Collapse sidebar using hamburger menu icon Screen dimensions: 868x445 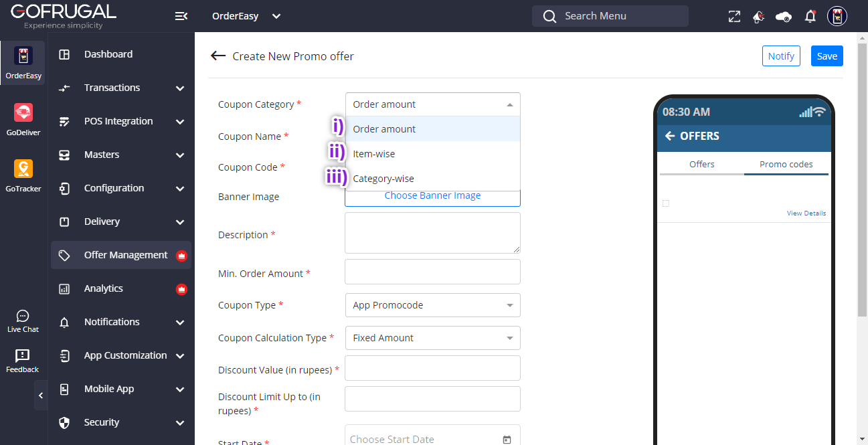[181, 16]
